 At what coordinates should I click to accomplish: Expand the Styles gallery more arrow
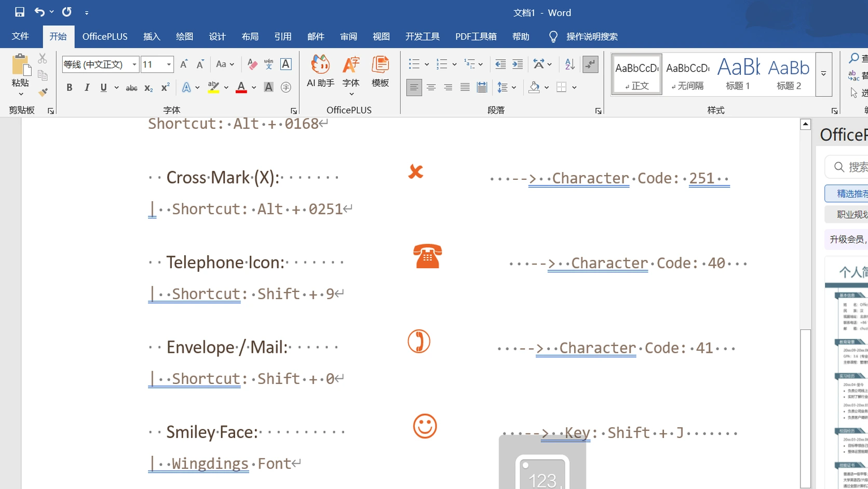[824, 74]
